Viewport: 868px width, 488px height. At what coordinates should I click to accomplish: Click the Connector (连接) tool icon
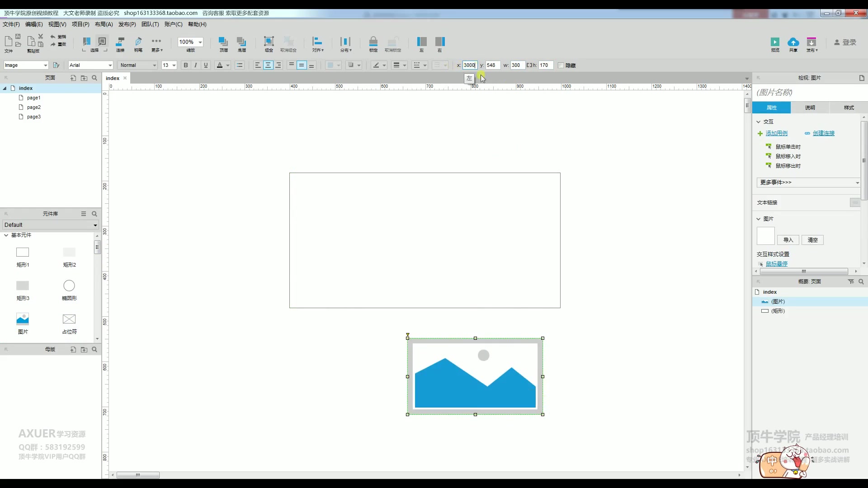[120, 42]
